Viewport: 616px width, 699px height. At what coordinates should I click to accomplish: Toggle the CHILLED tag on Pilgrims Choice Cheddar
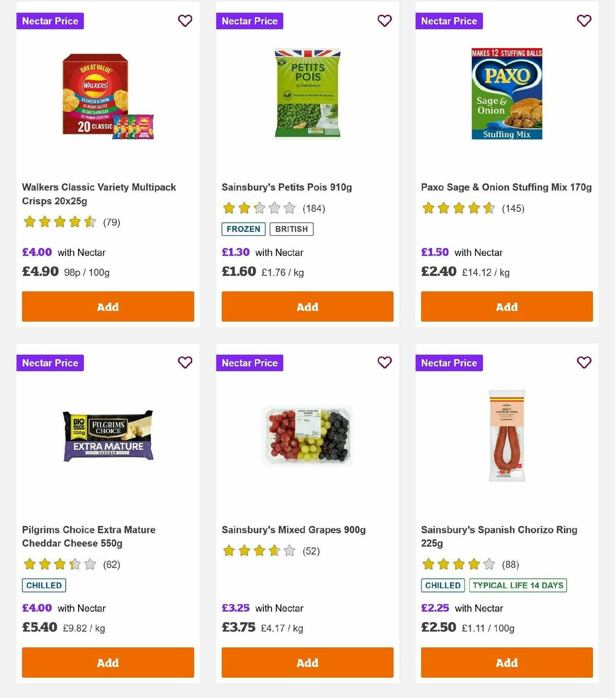[x=44, y=585]
